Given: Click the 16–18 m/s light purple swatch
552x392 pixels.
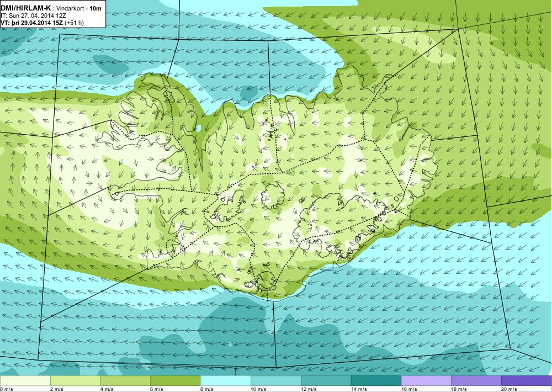Looking at the screenshot, I should [x=426, y=381].
